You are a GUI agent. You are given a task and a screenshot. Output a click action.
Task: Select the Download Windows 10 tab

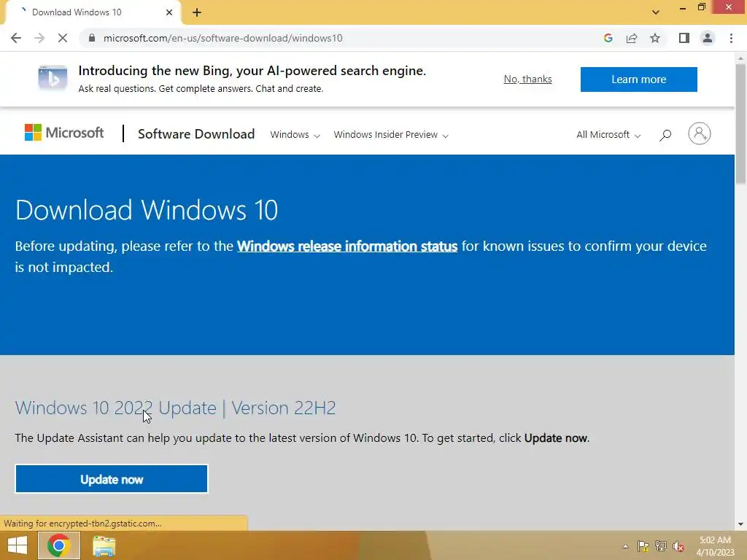pyautogui.click(x=93, y=12)
